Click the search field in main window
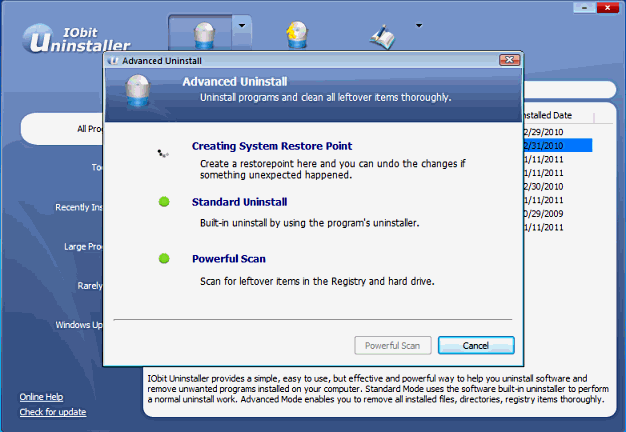The width and height of the screenshot is (626, 432). click(569, 89)
